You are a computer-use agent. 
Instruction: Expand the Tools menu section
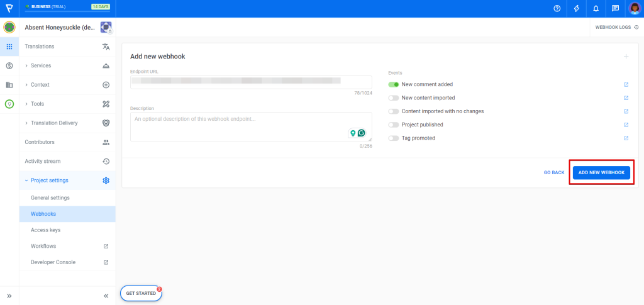pyautogui.click(x=38, y=104)
